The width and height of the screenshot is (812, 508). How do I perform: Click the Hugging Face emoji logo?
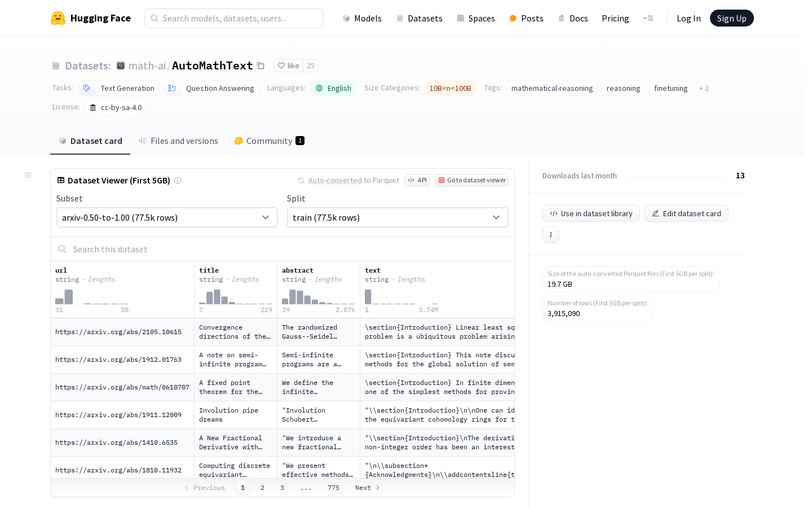click(58, 18)
